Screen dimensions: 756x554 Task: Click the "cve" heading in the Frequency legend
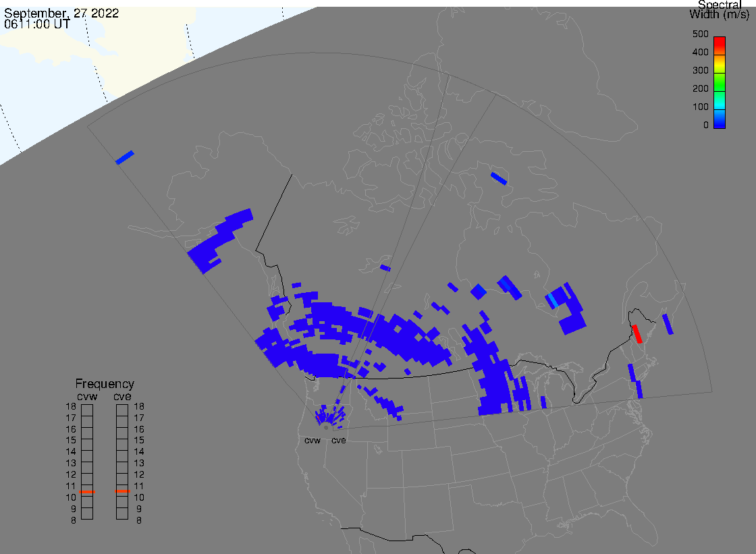click(122, 396)
